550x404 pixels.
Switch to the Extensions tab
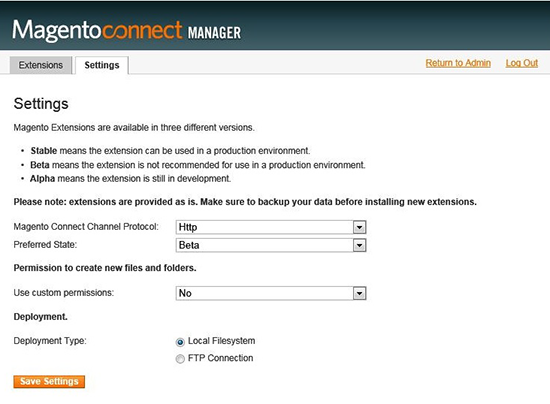pos(41,65)
